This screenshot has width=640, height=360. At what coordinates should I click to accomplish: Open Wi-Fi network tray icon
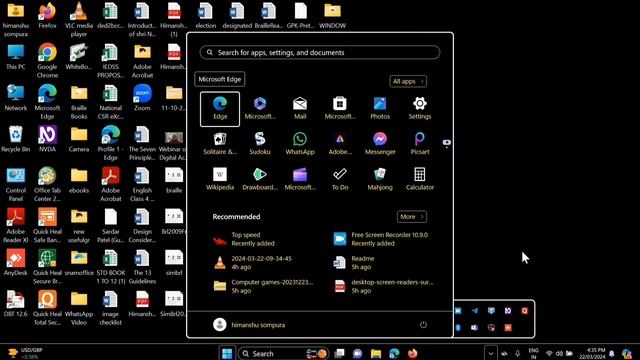pos(549,353)
